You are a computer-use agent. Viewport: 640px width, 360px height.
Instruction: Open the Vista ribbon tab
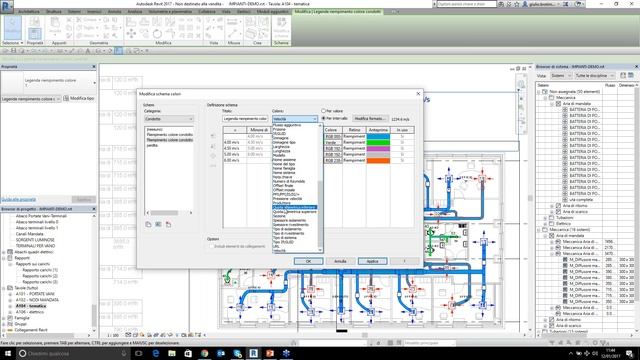[x=226, y=12]
